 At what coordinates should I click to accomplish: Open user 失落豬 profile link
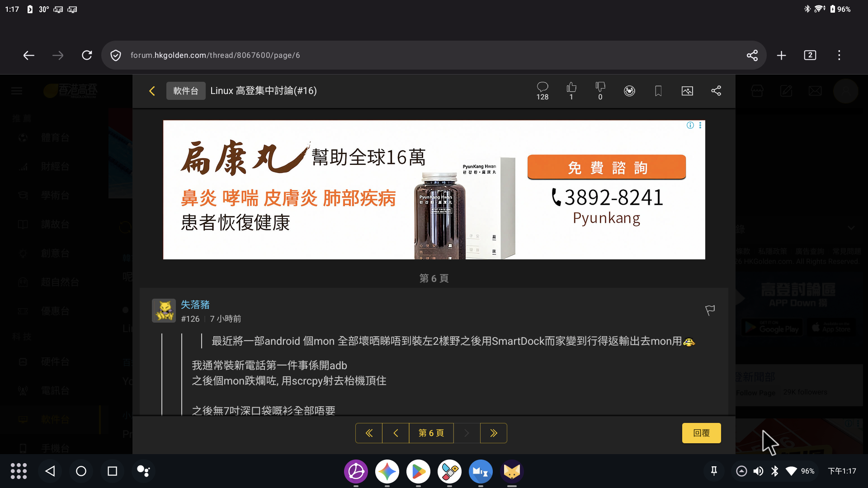tap(195, 305)
